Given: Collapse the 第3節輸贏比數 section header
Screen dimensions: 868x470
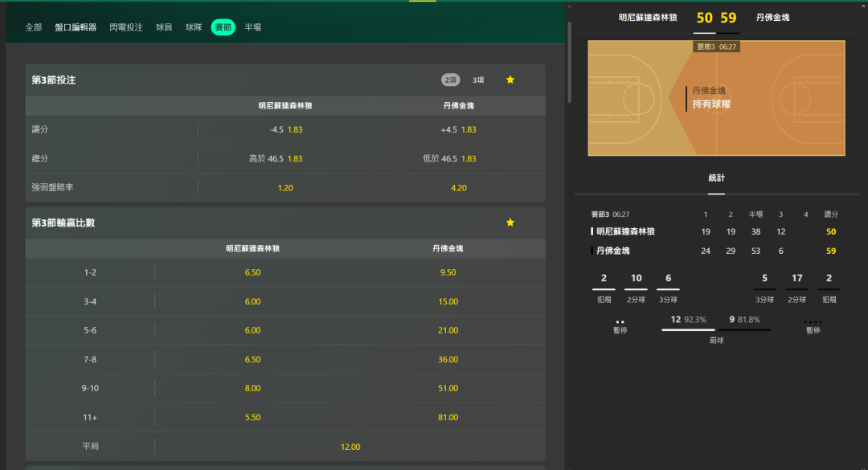Looking at the screenshot, I should (161, 223).
